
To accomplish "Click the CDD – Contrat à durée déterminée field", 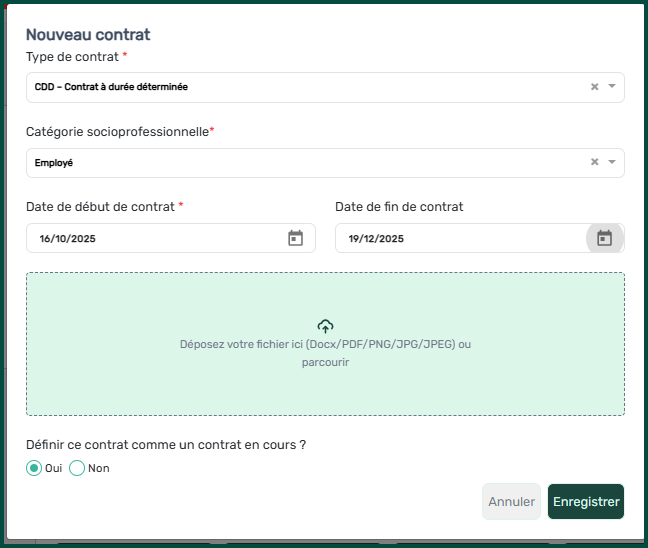I will coord(300,87).
